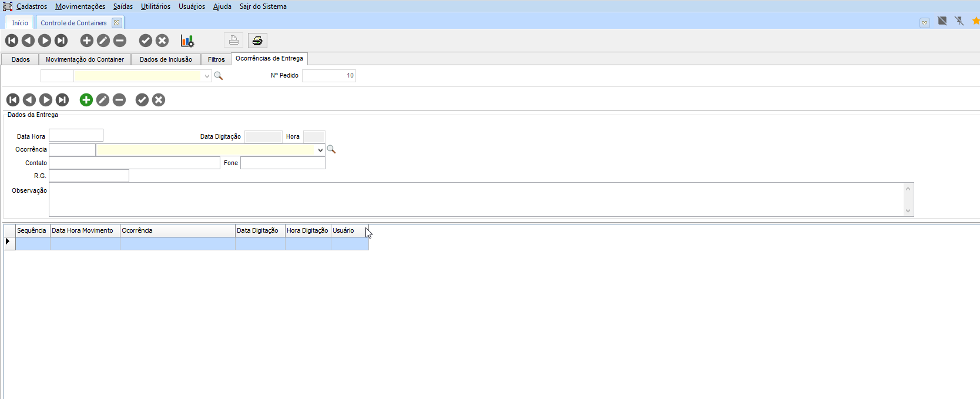Open tab list dropdown at top right
Screen dimensions: 980x399
(x=925, y=23)
